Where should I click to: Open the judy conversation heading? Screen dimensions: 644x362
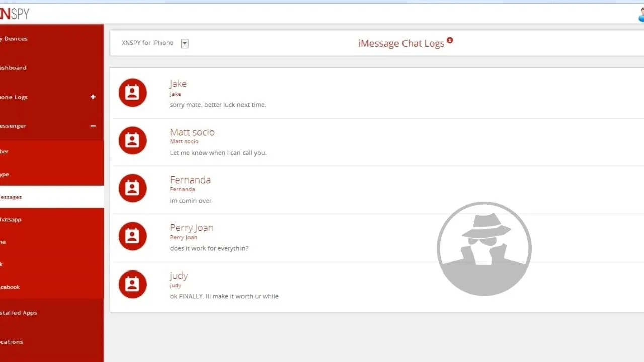(179, 276)
